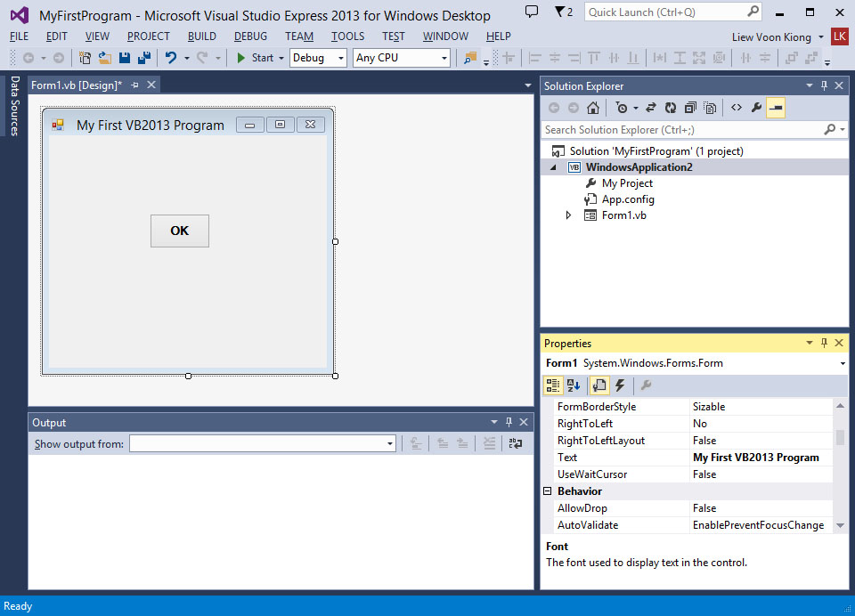Toggle word wrap in the Output panel
This screenshot has height=616, width=855.
(516, 443)
